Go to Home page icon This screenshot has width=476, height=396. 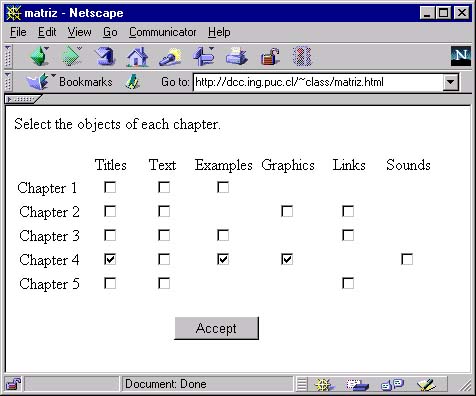pyautogui.click(x=137, y=56)
